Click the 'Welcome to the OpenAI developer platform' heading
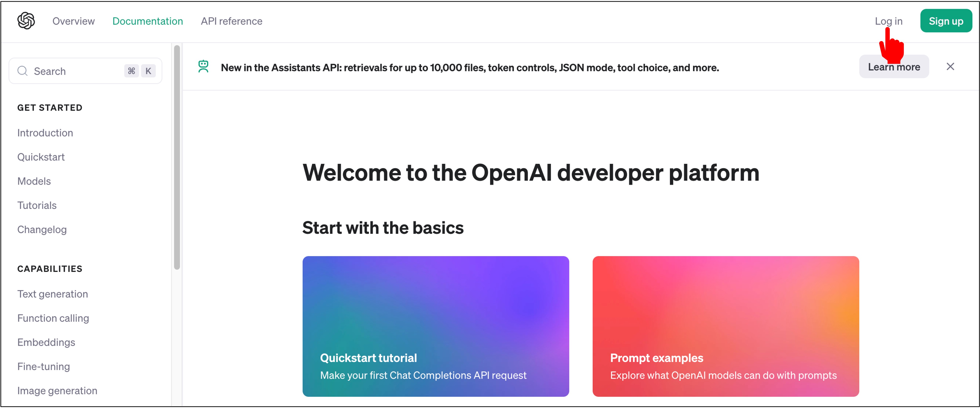 coord(531,173)
